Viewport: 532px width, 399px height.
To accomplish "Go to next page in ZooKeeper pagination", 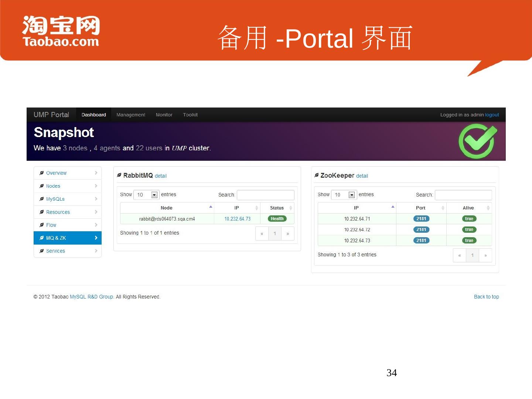I will click(485, 255).
